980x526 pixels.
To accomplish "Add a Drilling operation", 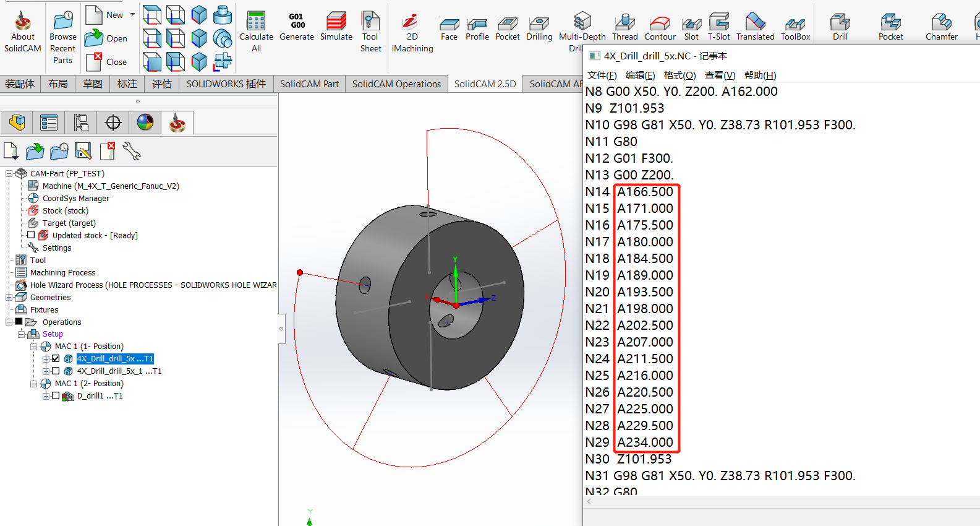I will pyautogui.click(x=539, y=28).
